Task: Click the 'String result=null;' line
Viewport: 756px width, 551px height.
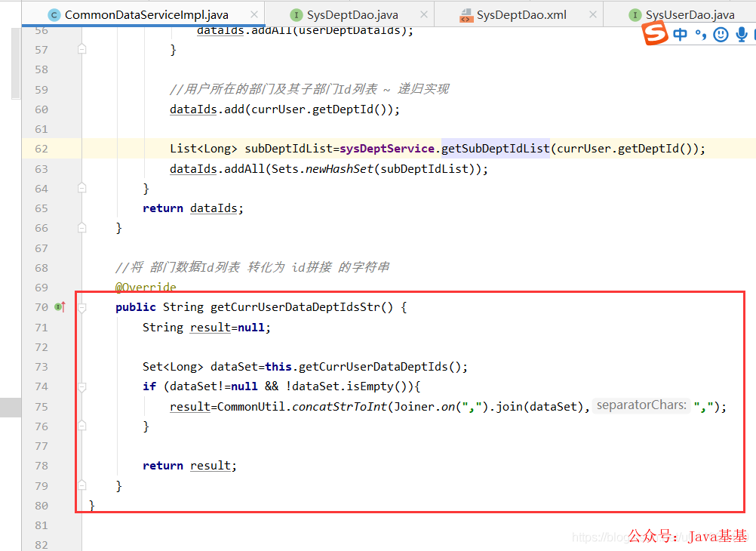Action: [207, 328]
